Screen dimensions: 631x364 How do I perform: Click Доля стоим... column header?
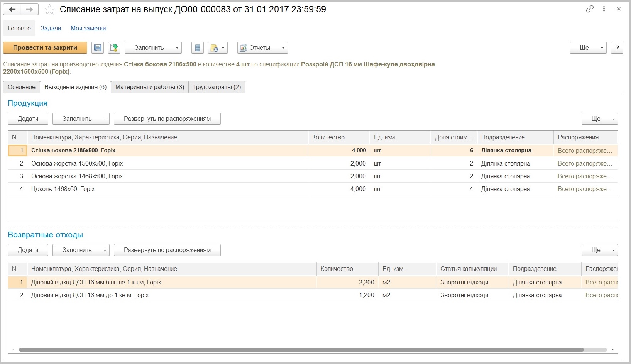pyautogui.click(x=454, y=137)
